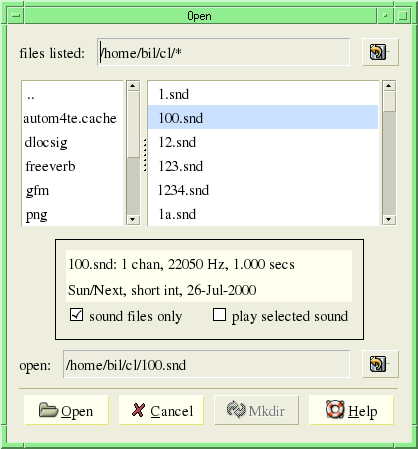This screenshot has height=449, width=418.
Task: Click the reload icon beside the open field
Action: 378,364
